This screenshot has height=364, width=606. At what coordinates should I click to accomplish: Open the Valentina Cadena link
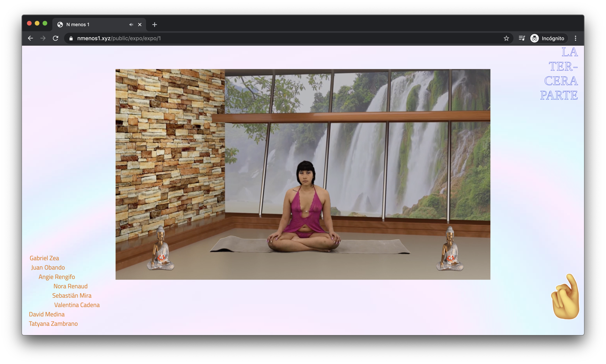(77, 305)
